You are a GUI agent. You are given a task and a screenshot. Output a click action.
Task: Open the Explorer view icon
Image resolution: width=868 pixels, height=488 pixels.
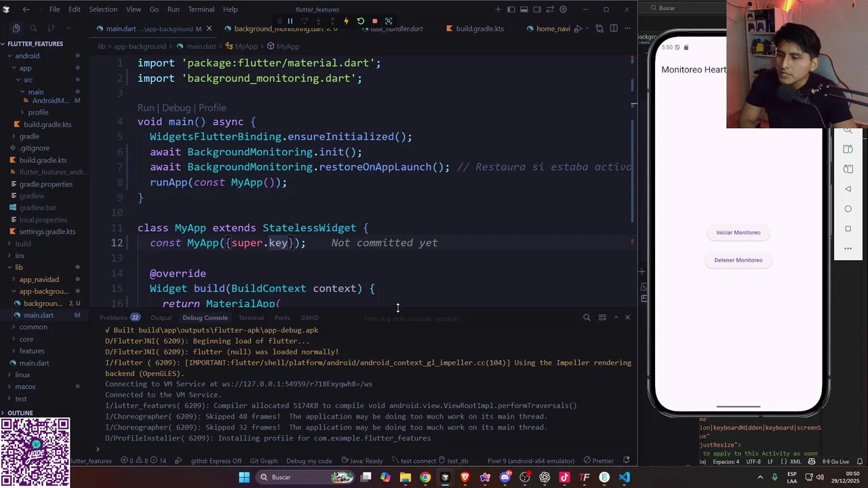(16, 28)
